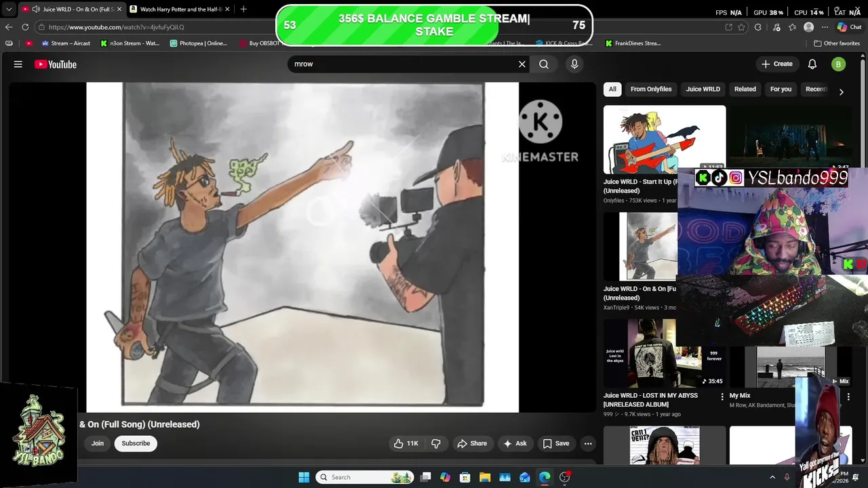Viewport: 868px width, 488px height.
Task: Open File Explorer from the taskbar
Action: (485, 477)
